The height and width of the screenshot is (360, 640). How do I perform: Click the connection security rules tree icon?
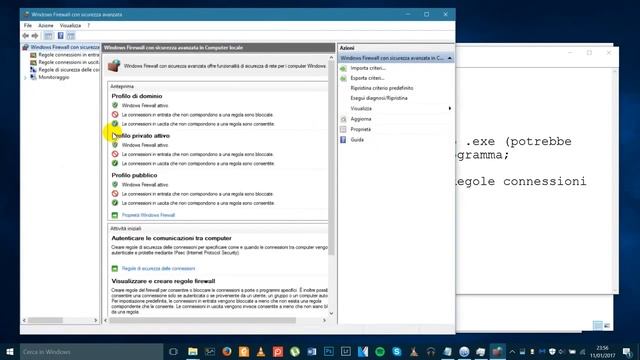[x=33, y=70]
